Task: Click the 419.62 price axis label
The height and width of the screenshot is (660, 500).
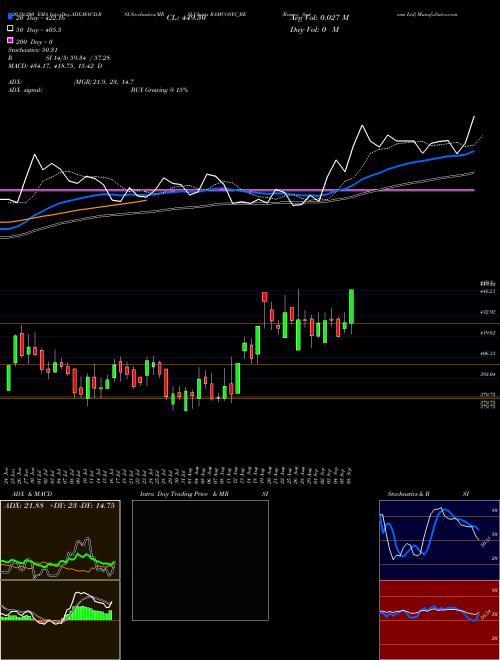Action: (488, 333)
